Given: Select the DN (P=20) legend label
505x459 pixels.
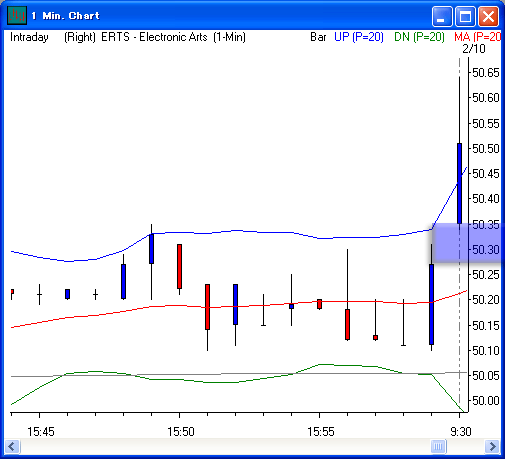Looking at the screenshot, I should [419, 37].
